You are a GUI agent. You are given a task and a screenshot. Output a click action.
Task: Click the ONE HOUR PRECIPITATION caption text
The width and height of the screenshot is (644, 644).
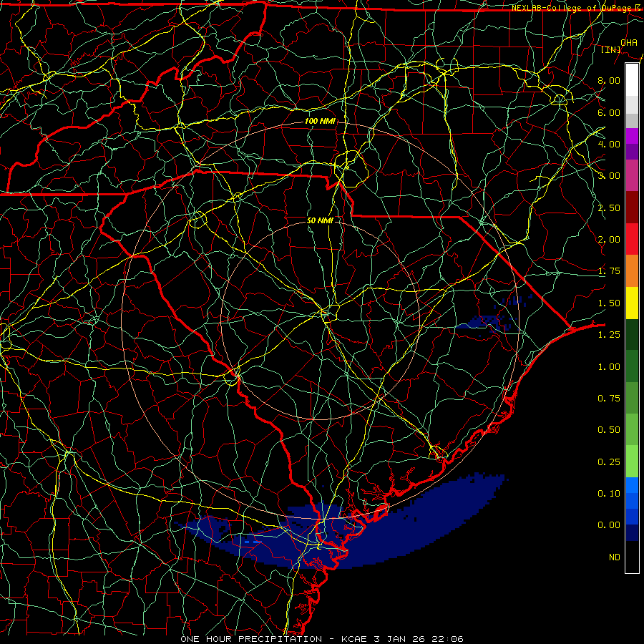click(x=251, y=639)
